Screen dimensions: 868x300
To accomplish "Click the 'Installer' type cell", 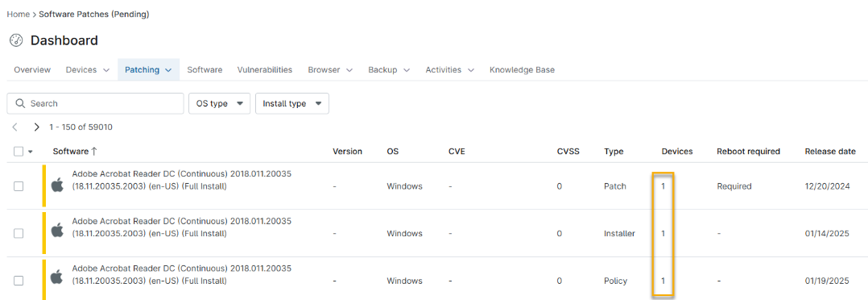I will 619,233.
